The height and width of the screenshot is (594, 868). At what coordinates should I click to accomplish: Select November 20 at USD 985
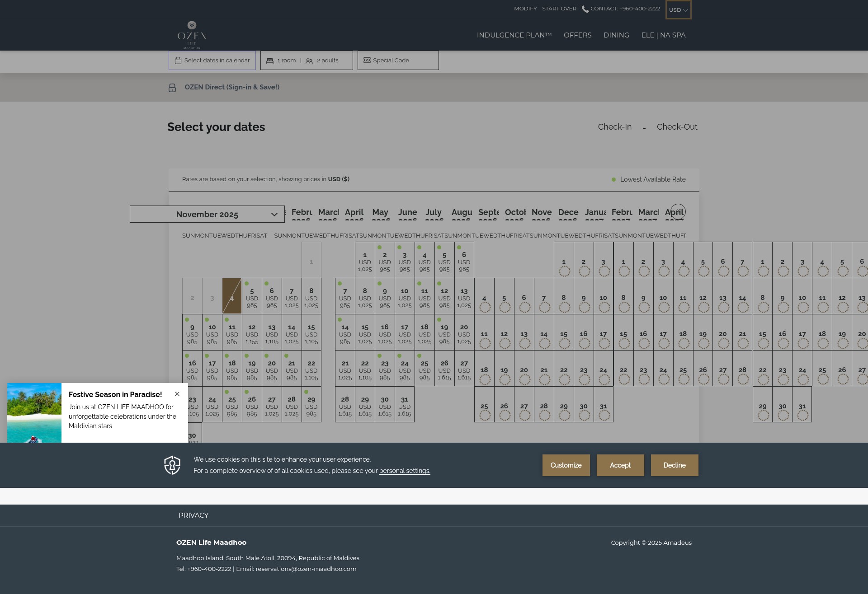pyautogui.click(x=272, y=368)
